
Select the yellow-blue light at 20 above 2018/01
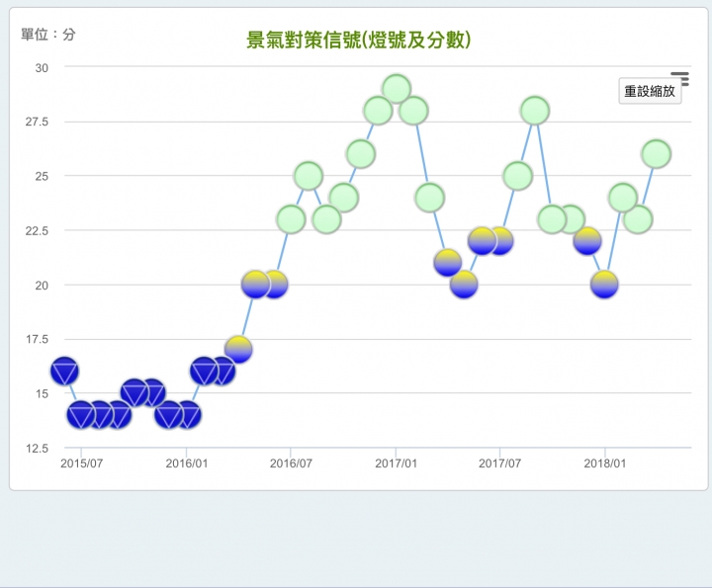(604, 285)
